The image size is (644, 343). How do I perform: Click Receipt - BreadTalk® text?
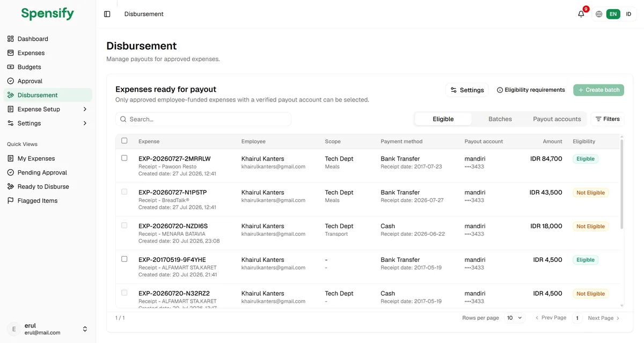tap(164, 200)
